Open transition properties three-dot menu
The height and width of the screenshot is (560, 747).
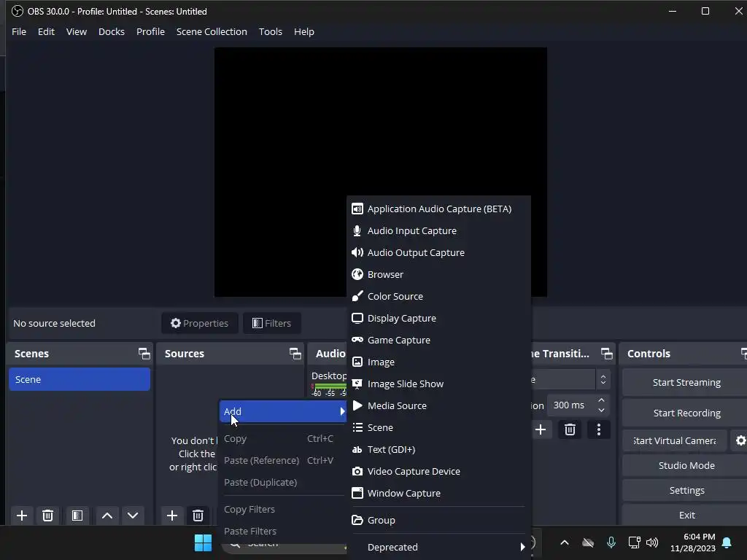point(599,430)
